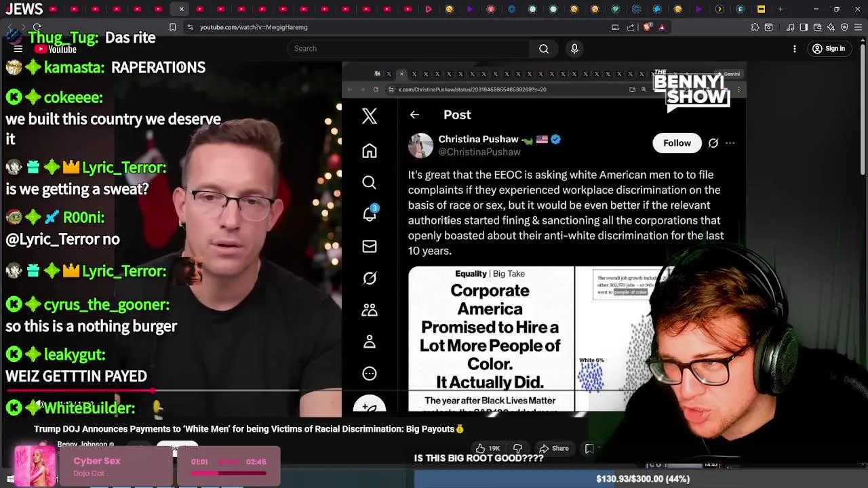
Task: Hit the YouTube magnifier search button
Action: point(544,49)
